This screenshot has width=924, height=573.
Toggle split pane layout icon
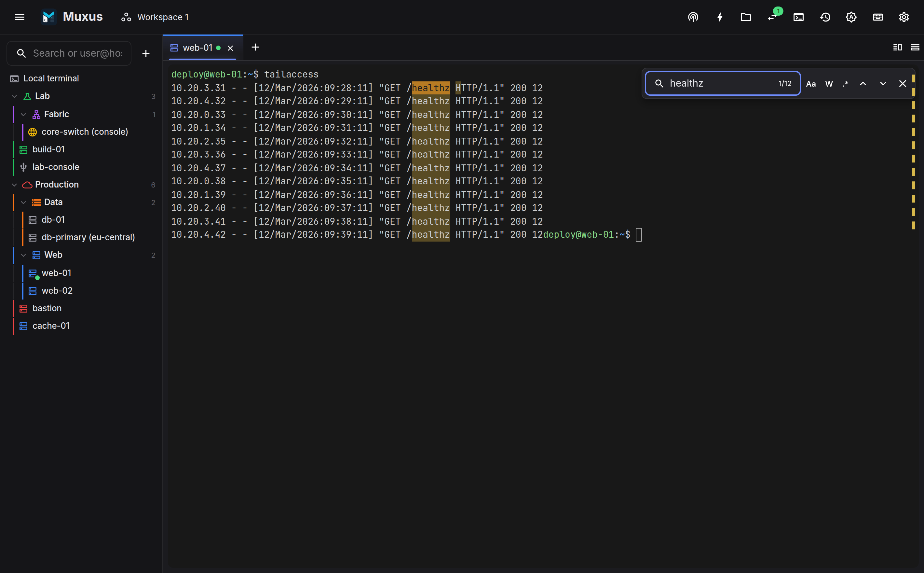tap(898, 48)
